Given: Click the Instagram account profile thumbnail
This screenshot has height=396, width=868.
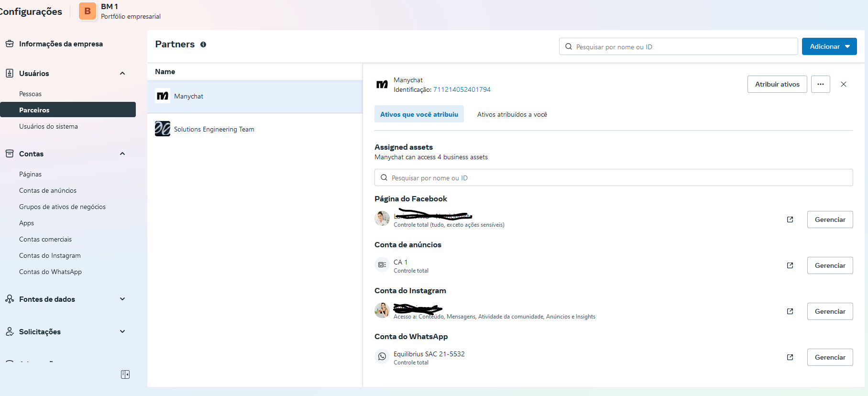Looking at the screenshot, I should [382, 310].
